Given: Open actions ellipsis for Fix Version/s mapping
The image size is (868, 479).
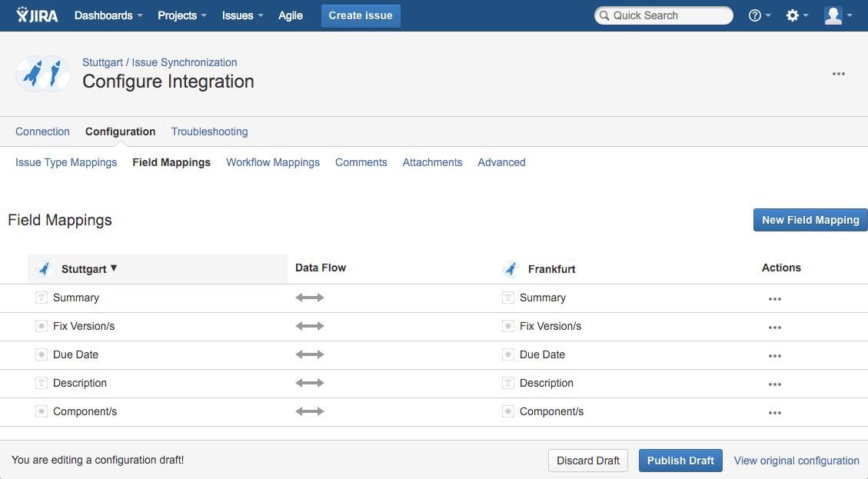Looking at the screenshot, I should pyautogui.click(x=774, y=328).
